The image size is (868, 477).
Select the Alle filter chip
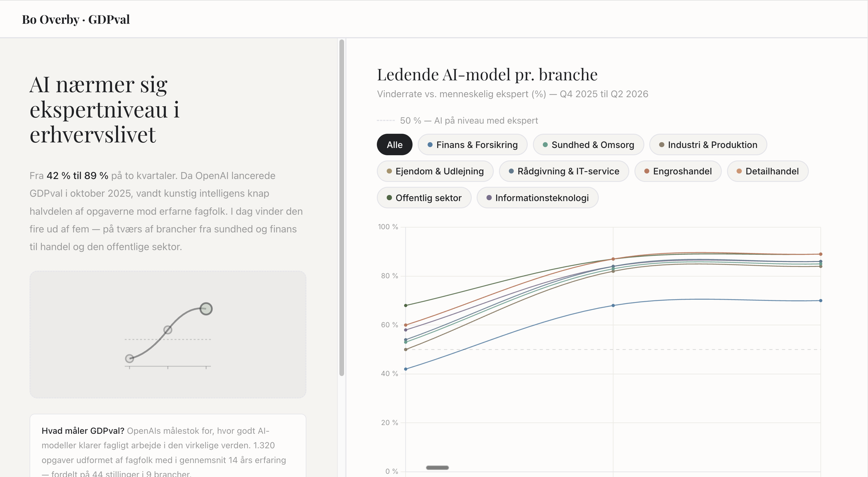pos(394,144)
